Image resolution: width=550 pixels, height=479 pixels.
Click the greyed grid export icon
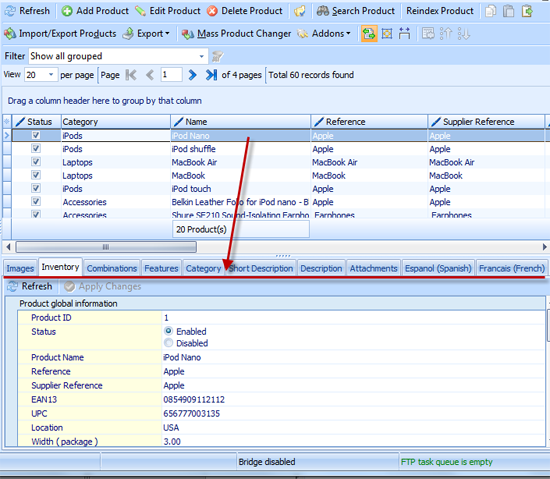(x=428, y=34)
